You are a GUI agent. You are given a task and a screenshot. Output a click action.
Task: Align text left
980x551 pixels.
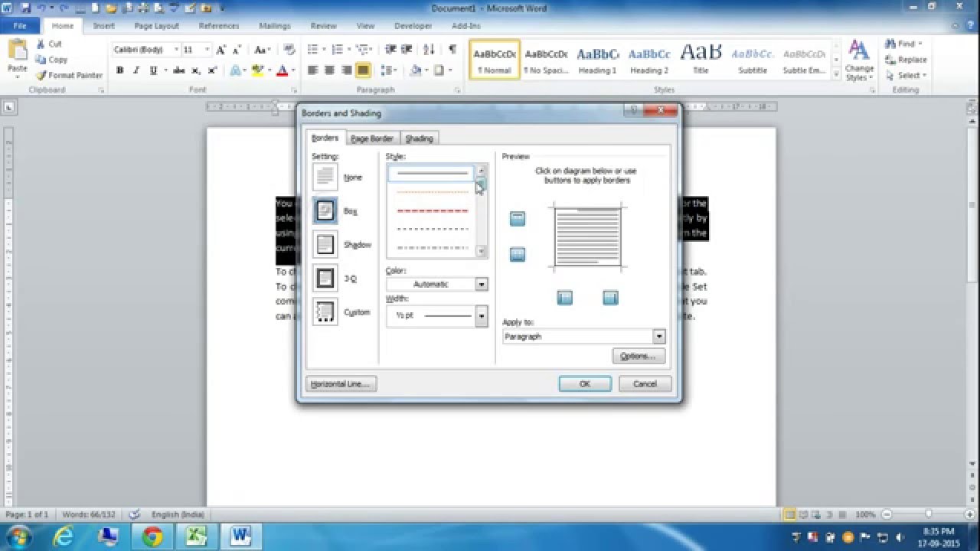coord(312,70)
